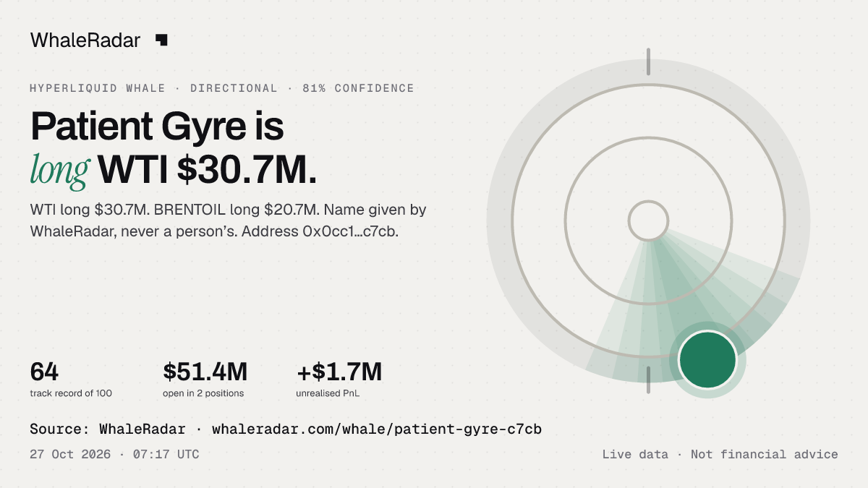Click the WTI $30.7M headline amount

(208, 169)
